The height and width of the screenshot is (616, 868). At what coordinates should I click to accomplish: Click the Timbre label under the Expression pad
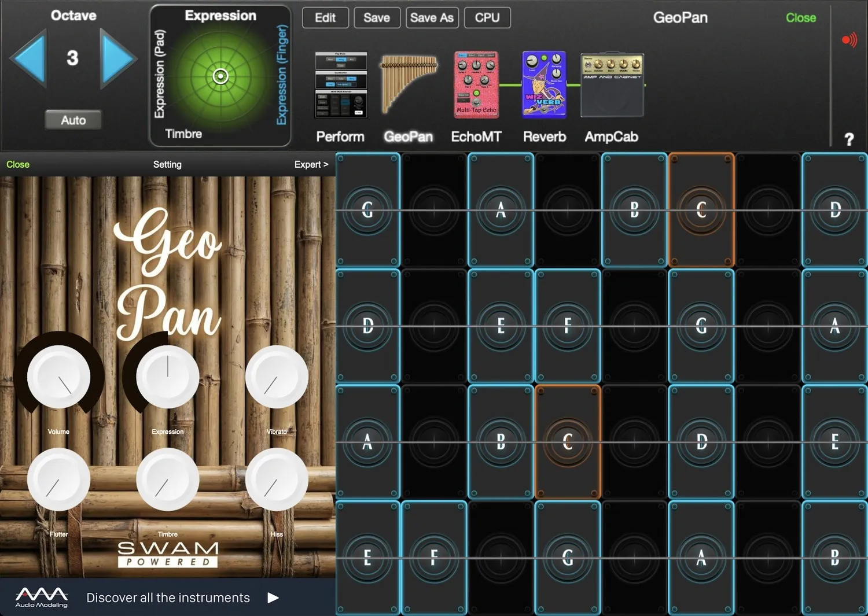coord(183,134)
